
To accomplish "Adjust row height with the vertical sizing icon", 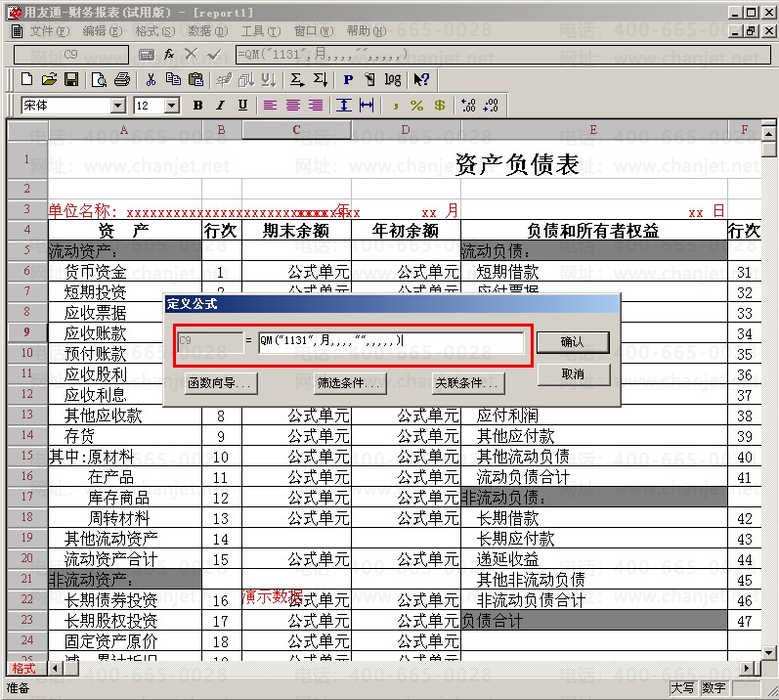I will pos(344,106).
